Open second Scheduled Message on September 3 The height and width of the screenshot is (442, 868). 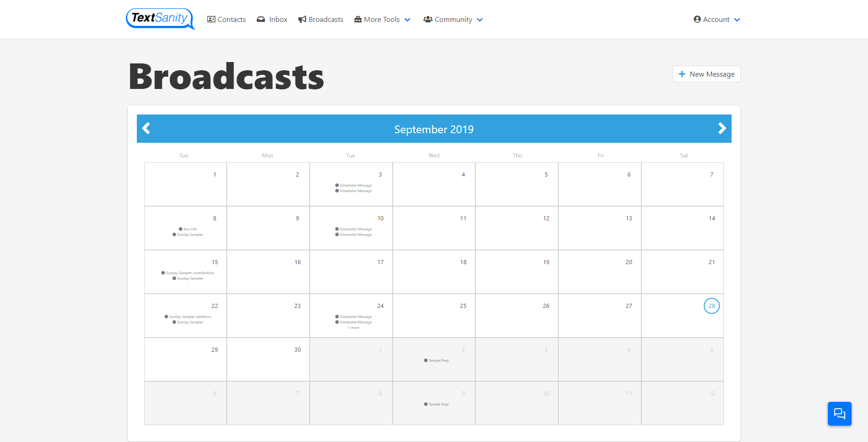tap(353, 191)
